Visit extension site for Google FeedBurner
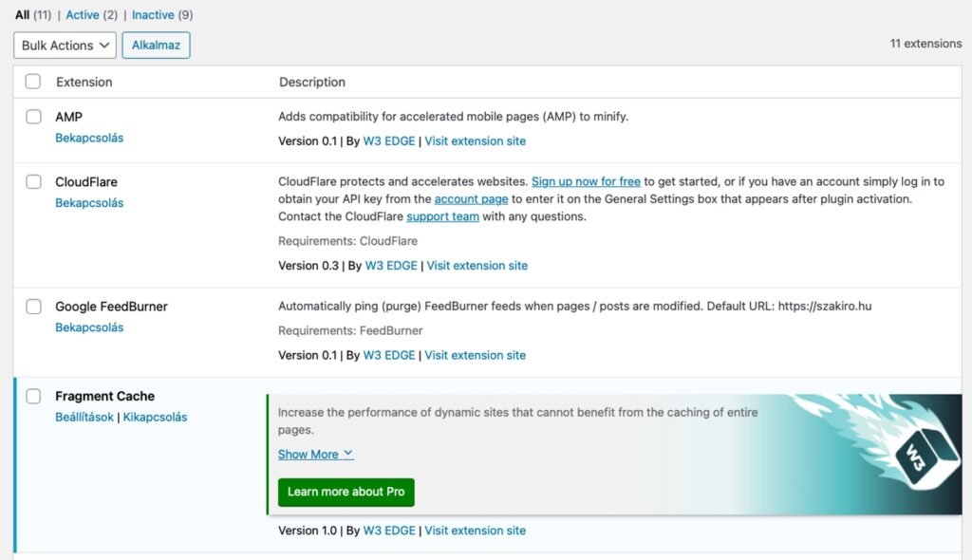 (x=475, y=355)
